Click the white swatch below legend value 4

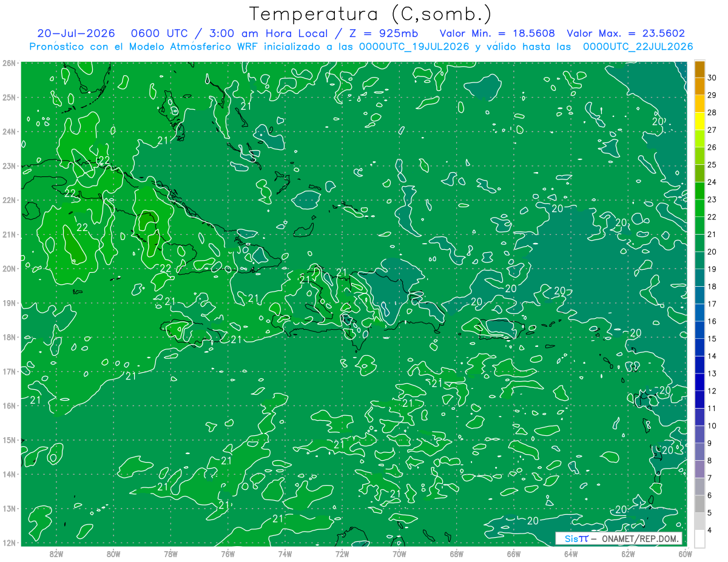(x=699, y=538)
